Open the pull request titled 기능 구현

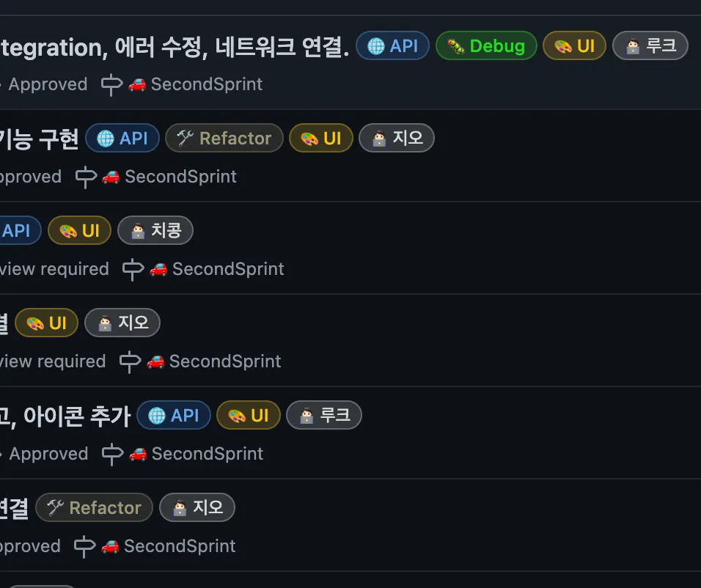coord(40,139)
